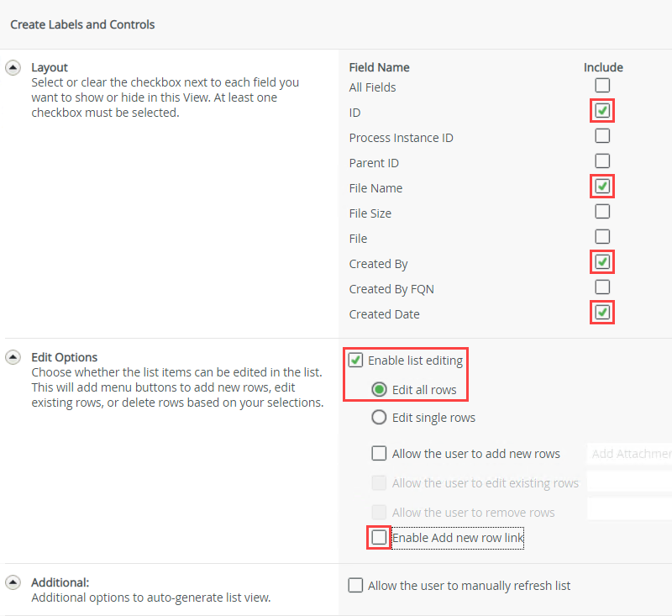672x616 pixels.
Task: Allow the user to add new rows
Action: tap(379, 453)
